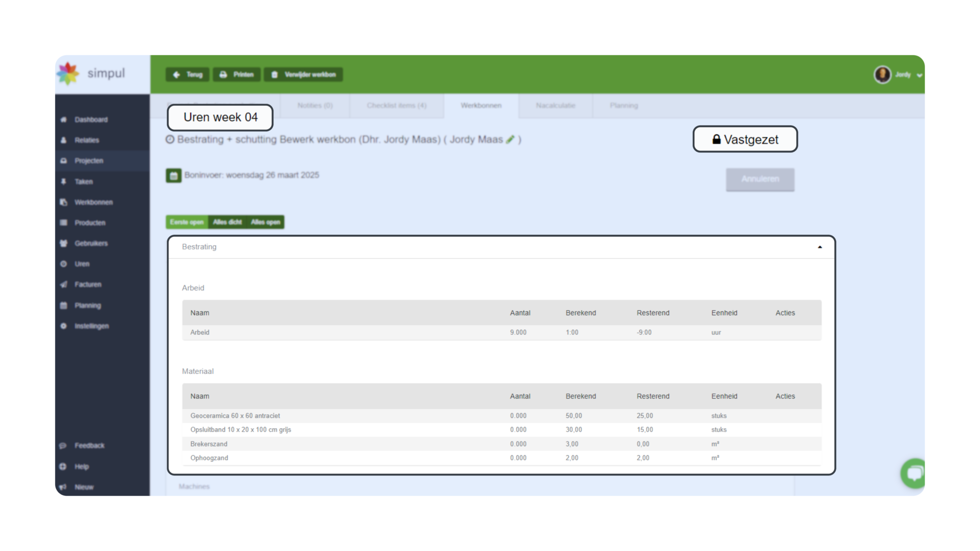Click the Eerste open button

(x=187, y=222)
